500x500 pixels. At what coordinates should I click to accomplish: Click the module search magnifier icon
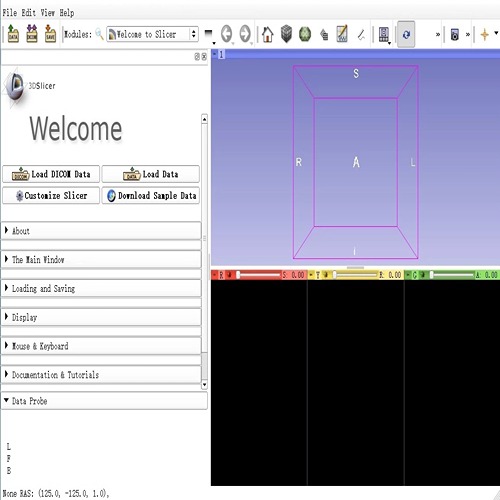pyautogui.click(x=99, y=34)
